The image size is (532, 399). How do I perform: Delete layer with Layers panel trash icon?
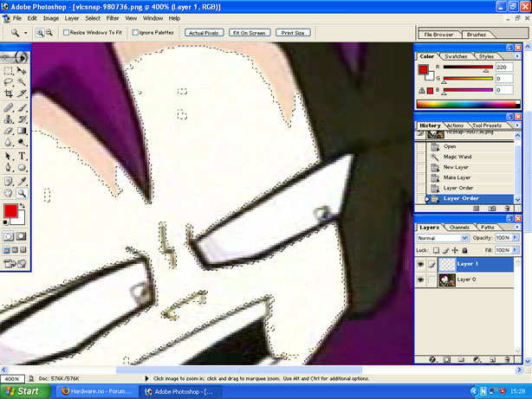[507, 360]
